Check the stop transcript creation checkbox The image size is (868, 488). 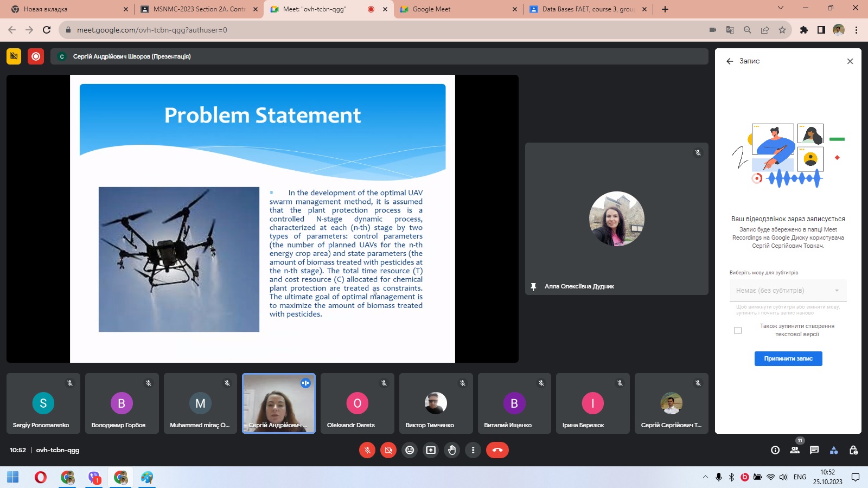click(x=738, y=330)
